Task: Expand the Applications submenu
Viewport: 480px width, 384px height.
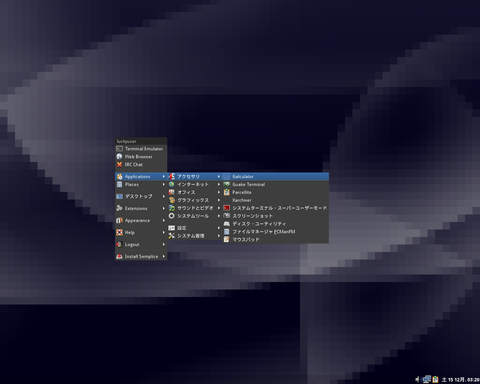Action: [141, 177]
